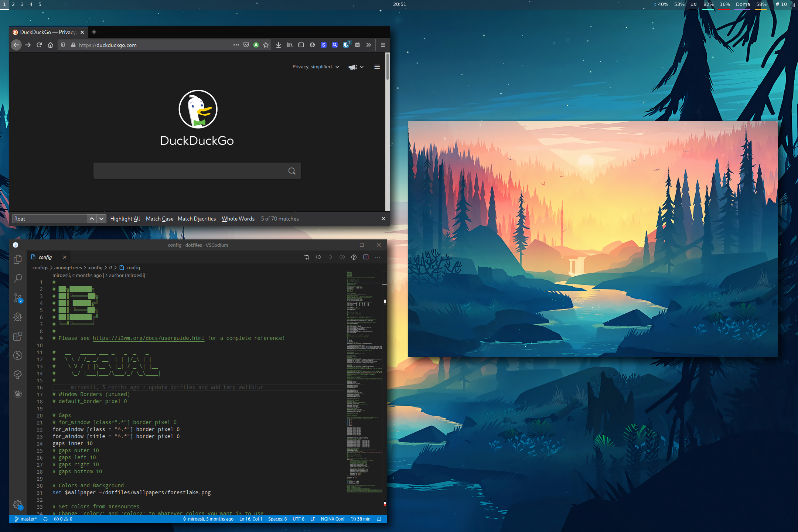Open the Firefox page actions three-dot menu
Image resolution: width=798 pixels, height=532 pixels.
tap(236, 45)
